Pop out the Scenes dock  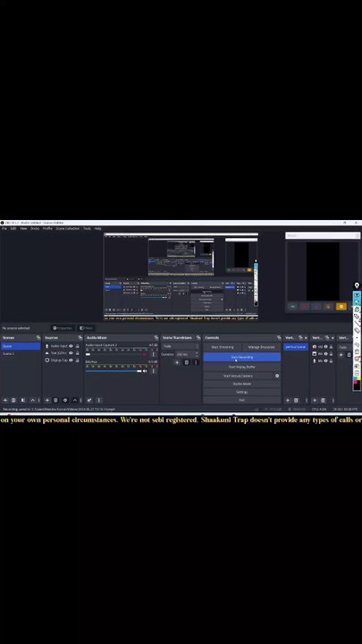point(38,337)
